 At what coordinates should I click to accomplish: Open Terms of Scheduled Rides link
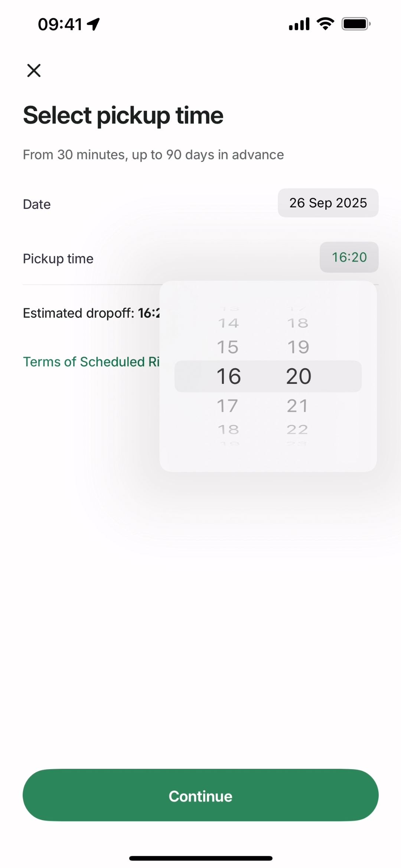(x=91, y=362)
